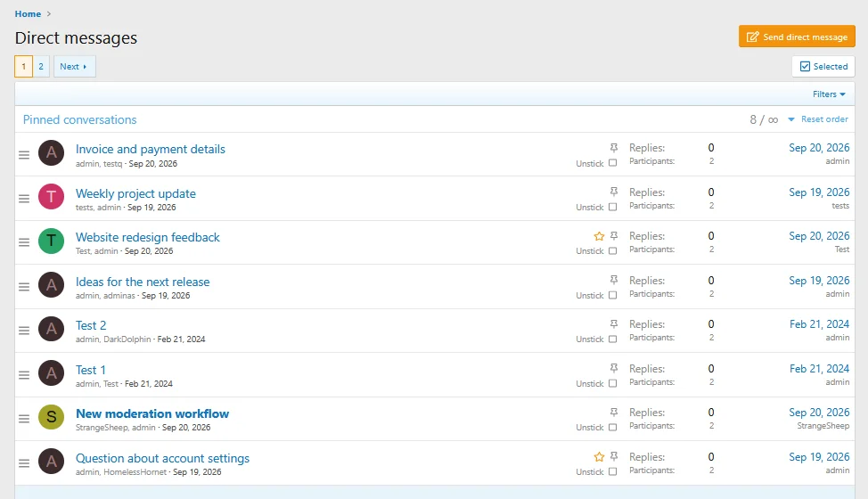Click Feb 21, 2024 last date on Test 2 row
Screen dimensions: 868x499
pyautogui.click(x=819, y=324)
